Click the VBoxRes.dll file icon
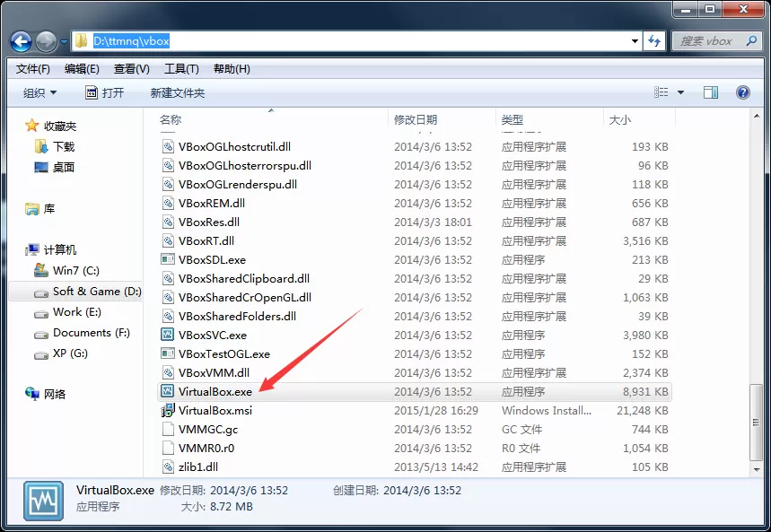 click(x=168, y=222)
